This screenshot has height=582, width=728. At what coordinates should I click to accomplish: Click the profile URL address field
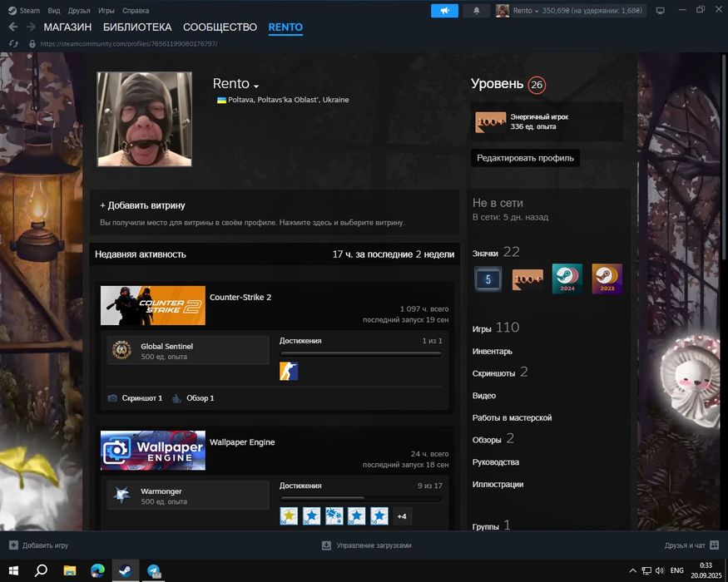[129, 43]
